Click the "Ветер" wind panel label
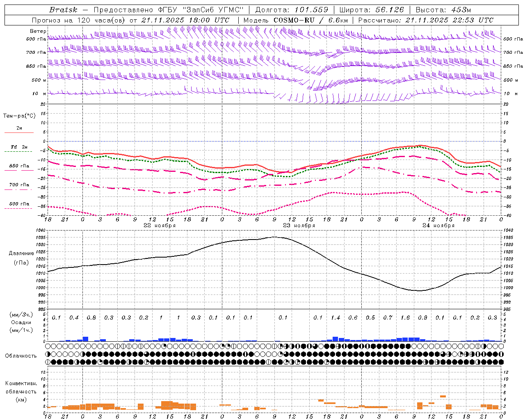 [x=38, y=31]
